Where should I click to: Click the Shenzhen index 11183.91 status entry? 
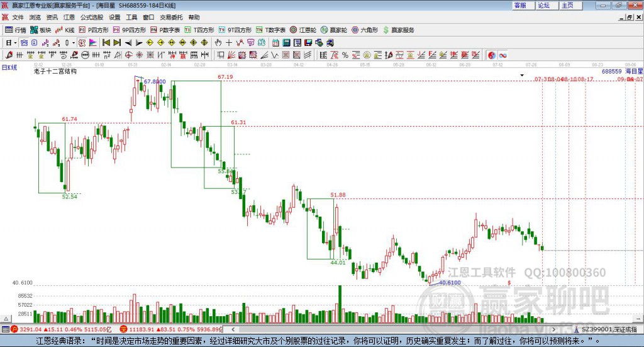point(171,329)
